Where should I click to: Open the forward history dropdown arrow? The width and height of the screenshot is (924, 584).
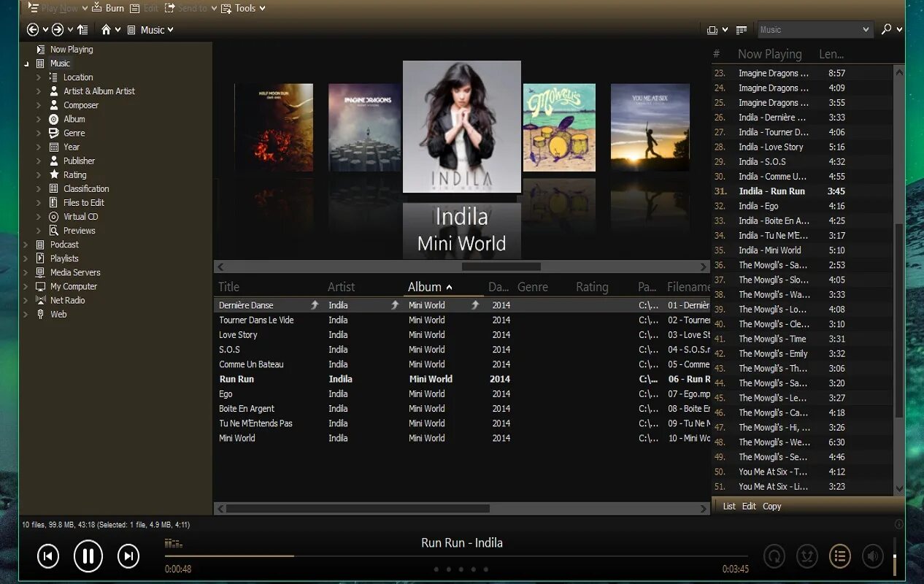click(x=70, y=30)
